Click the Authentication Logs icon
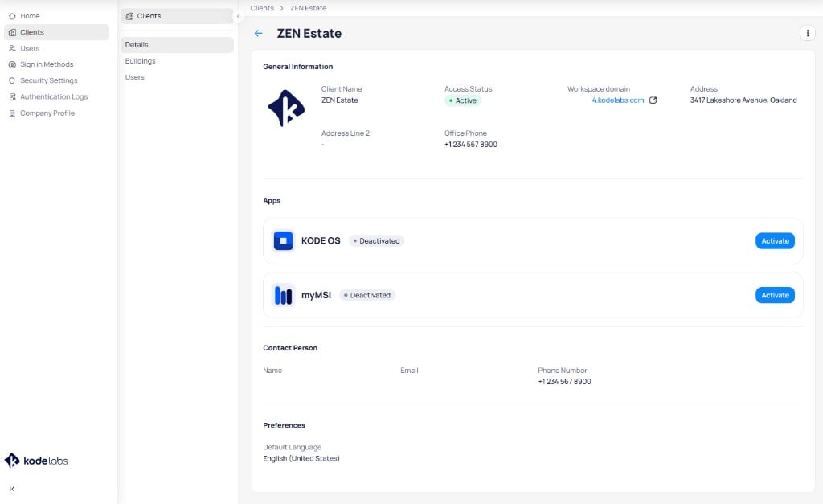823x504 pixels. pos(12,97)
